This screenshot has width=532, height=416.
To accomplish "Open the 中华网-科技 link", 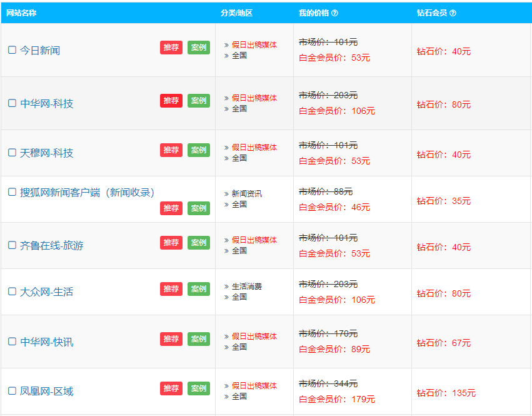I will [46, 104].
